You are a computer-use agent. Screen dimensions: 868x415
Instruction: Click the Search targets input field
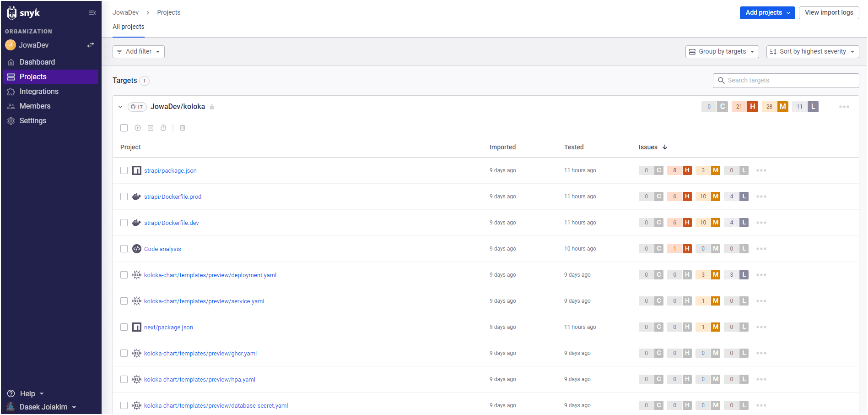pos(786,81)
